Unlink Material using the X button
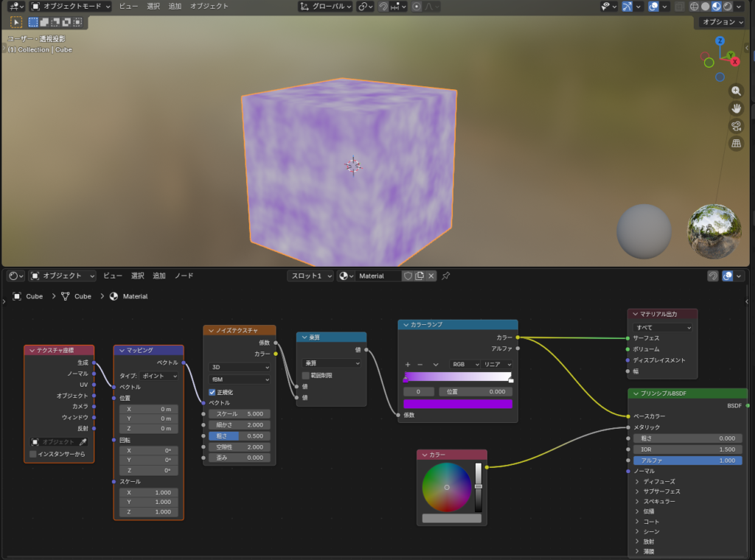Image resolution: width=755 pixels, height=560 pixels. point(431,276)
